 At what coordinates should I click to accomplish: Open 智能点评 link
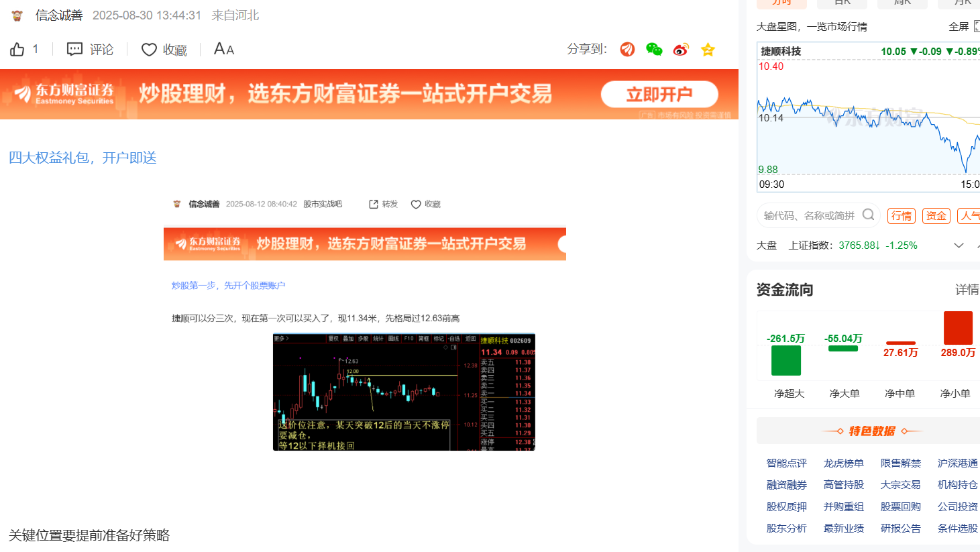(787, 463)
